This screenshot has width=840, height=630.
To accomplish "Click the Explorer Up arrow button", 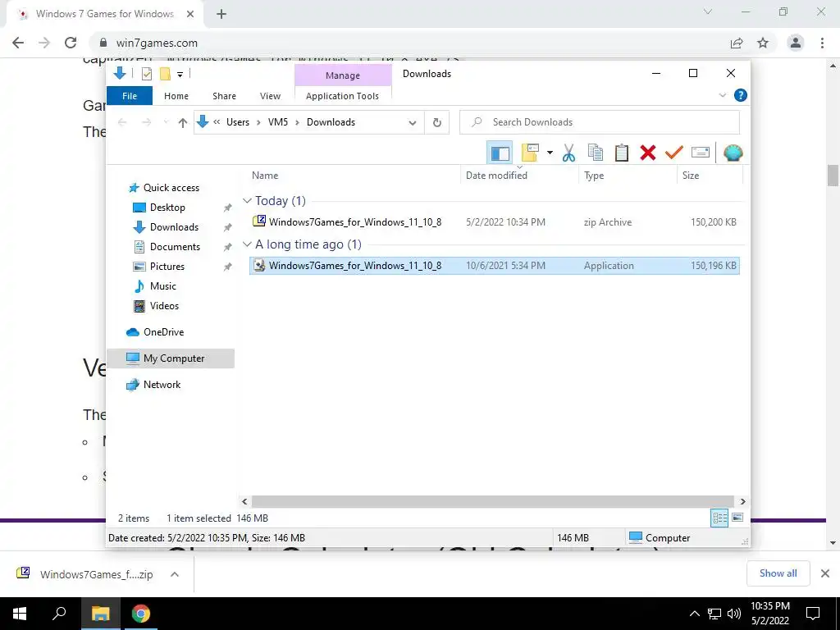I will pos(183,123).
